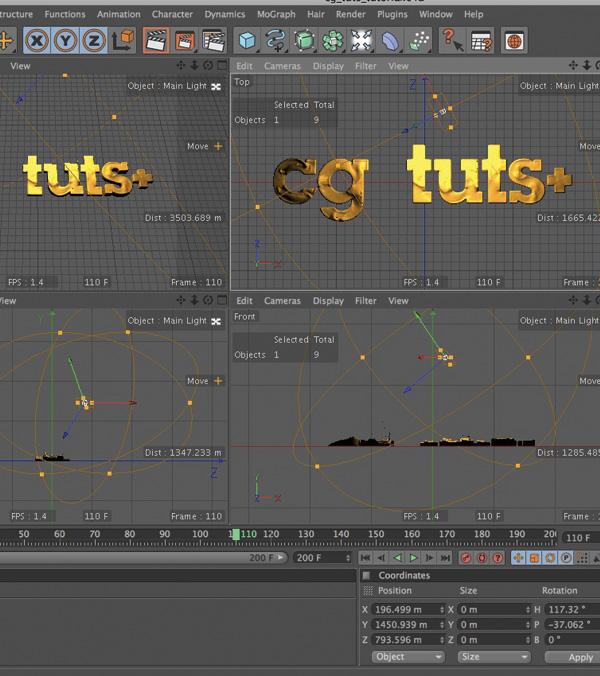Toggle parameter (P) keyframe recording
600x676 pixels.
point(566,558)
